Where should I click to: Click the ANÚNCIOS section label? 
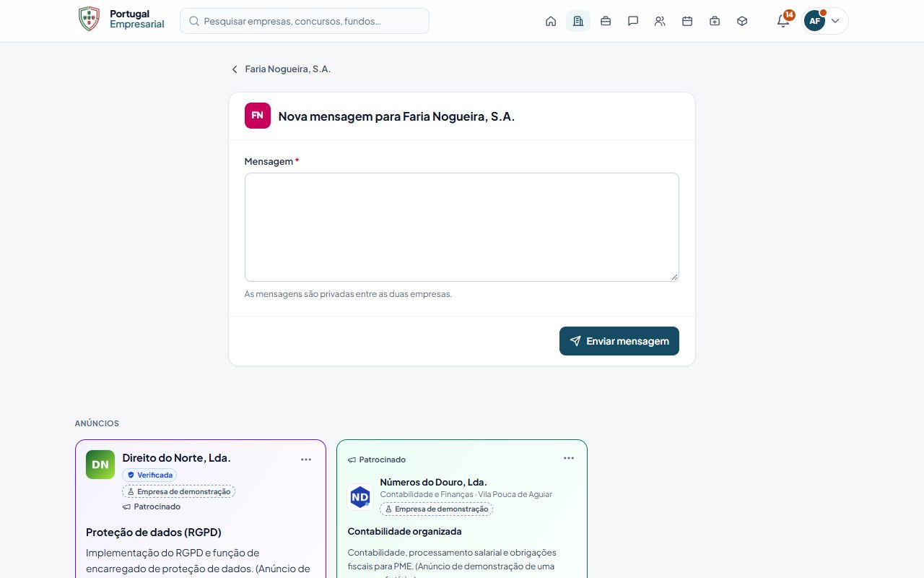coord(97,423)
